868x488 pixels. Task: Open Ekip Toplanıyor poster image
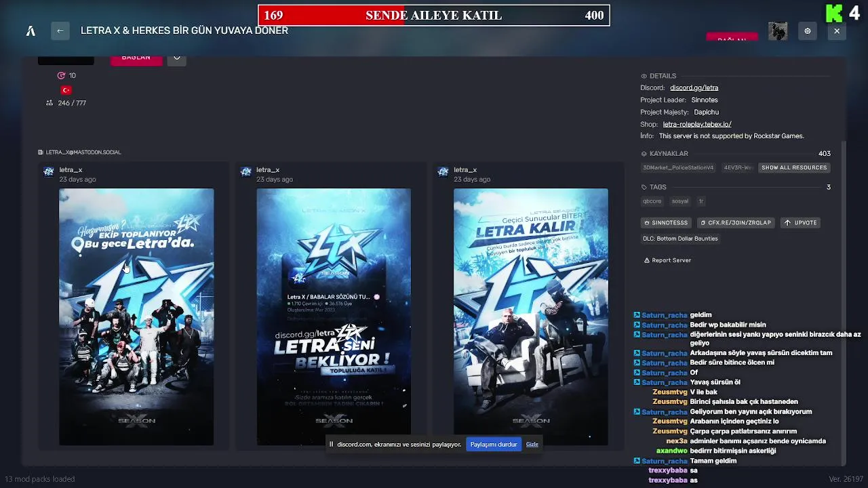click(x=136, y=317)
